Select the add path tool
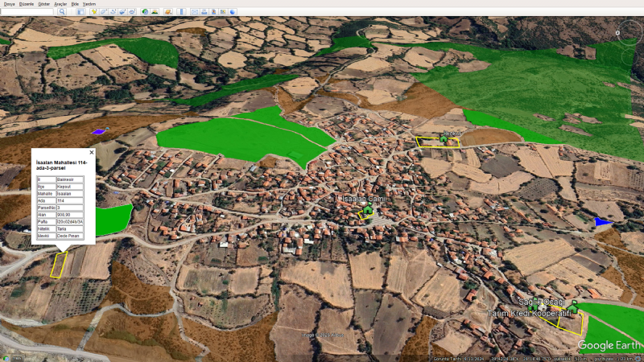 point(113,12)
